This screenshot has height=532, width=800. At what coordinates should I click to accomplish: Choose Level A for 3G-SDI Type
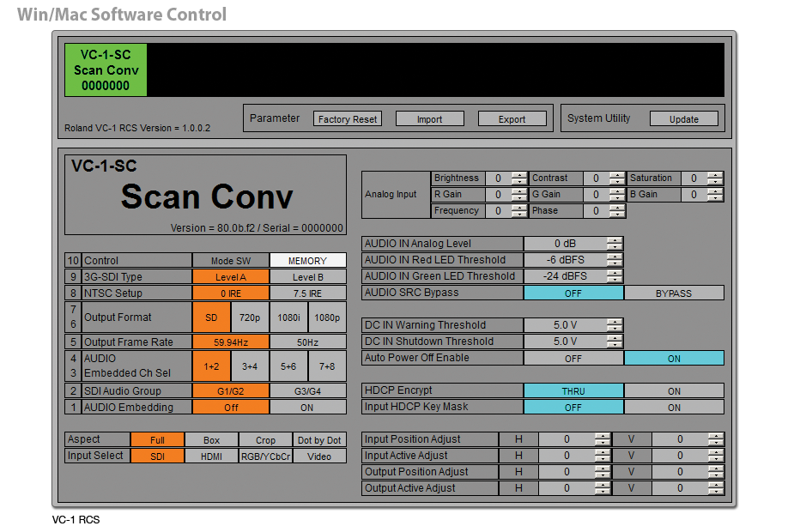(231, 277)
